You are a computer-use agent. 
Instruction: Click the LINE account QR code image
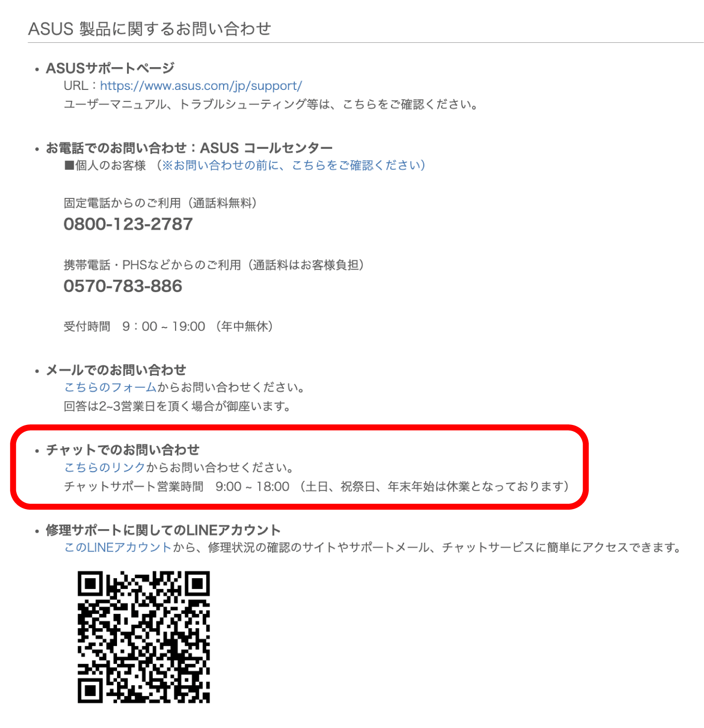144,637
